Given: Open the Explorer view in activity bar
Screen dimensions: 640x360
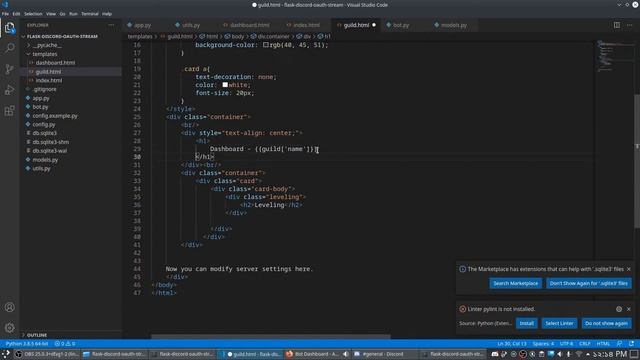Looking at the screenshot, I should coord(9,28).
